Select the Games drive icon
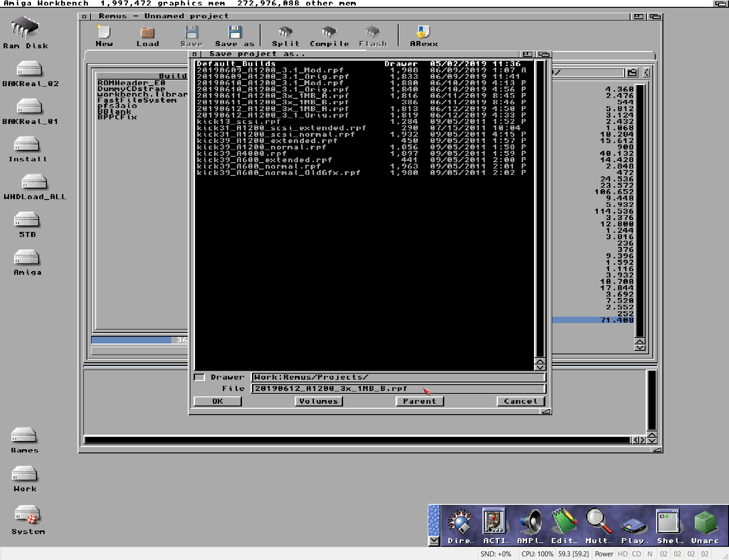 25,441
